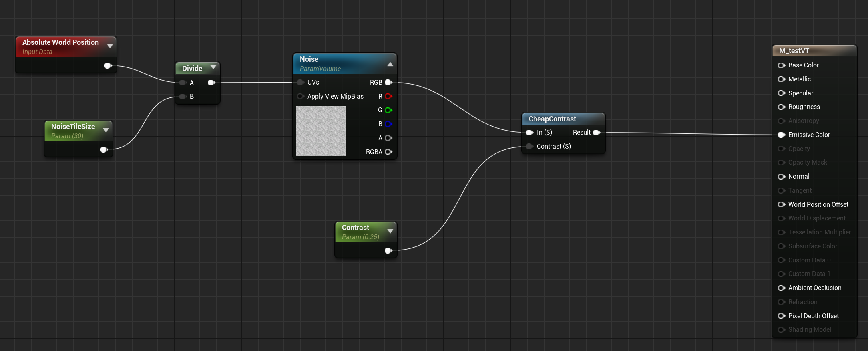Click the Noise node UVs input pin

301,82
